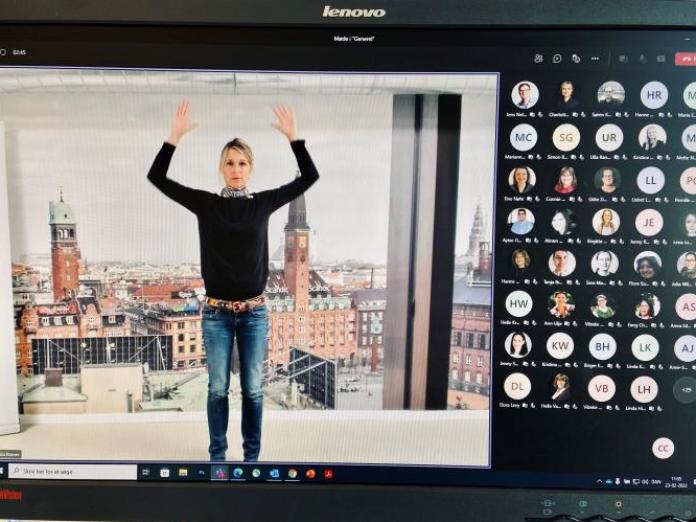696x522 pixels.
Task: Select the JE participant avatar
Action: click(649, 222)
